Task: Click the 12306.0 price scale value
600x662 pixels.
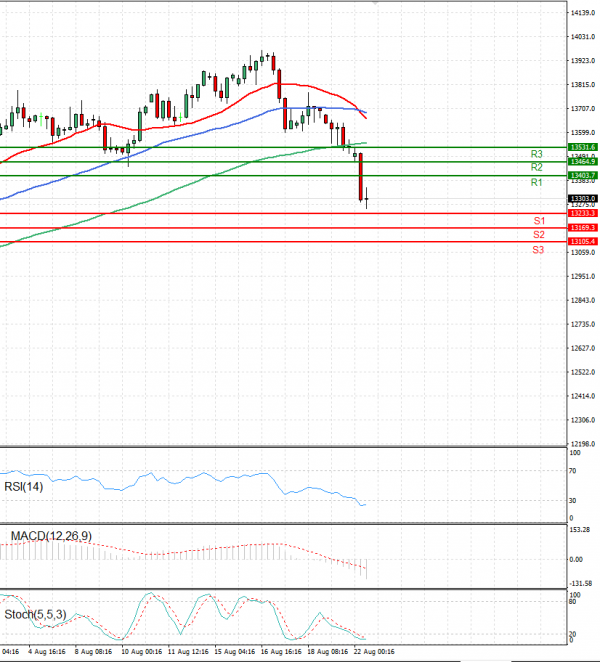Action: click(x=583, y=420)
